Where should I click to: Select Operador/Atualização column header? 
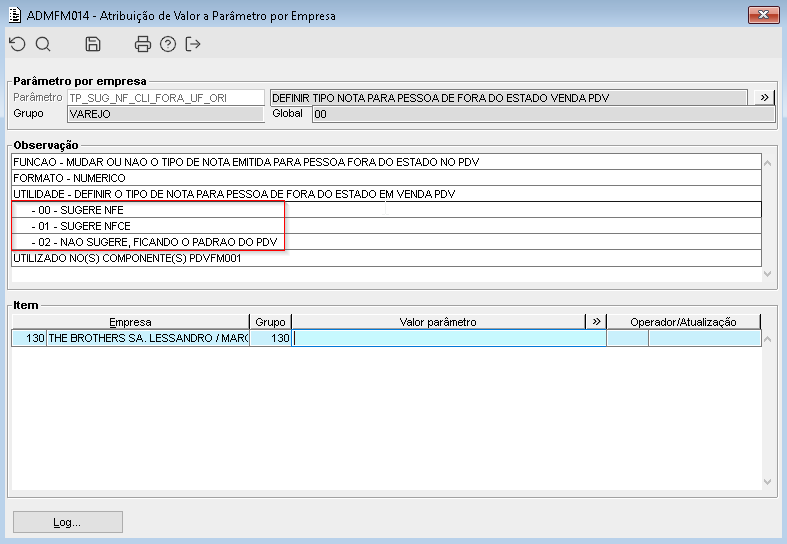[684, 322]
